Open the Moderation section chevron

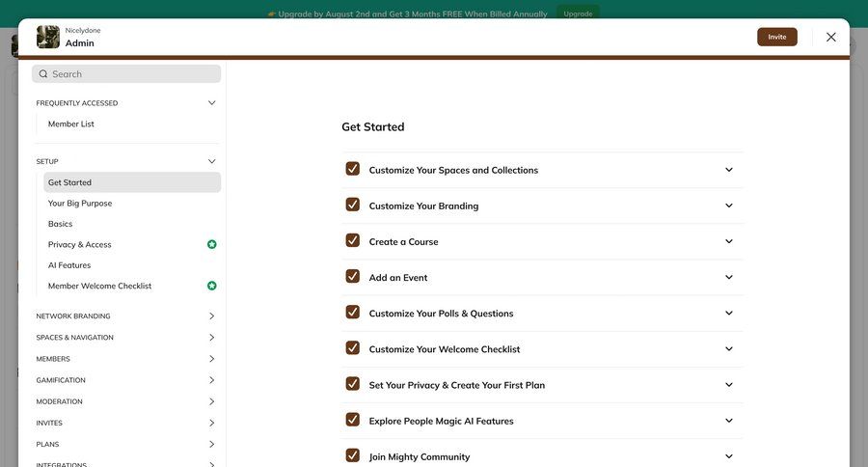point(212,401)
